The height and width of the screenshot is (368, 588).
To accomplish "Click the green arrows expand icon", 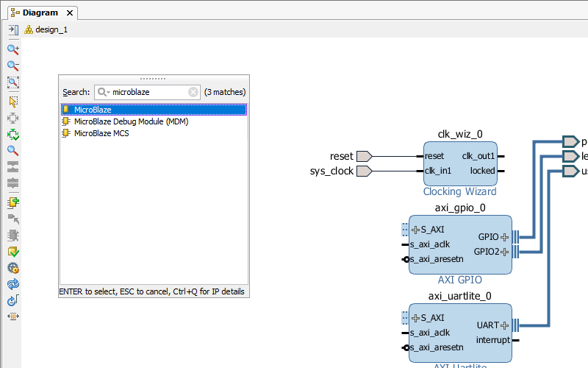I will [13, 135].
